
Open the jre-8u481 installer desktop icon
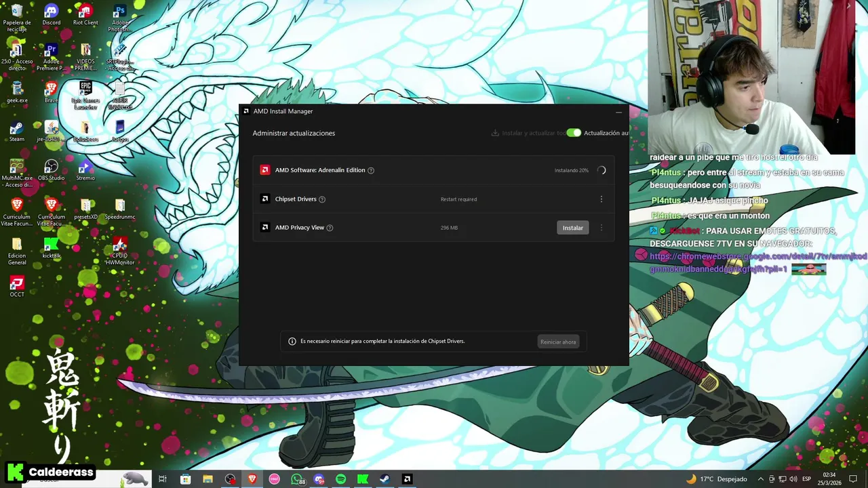(x=51, y=131)
